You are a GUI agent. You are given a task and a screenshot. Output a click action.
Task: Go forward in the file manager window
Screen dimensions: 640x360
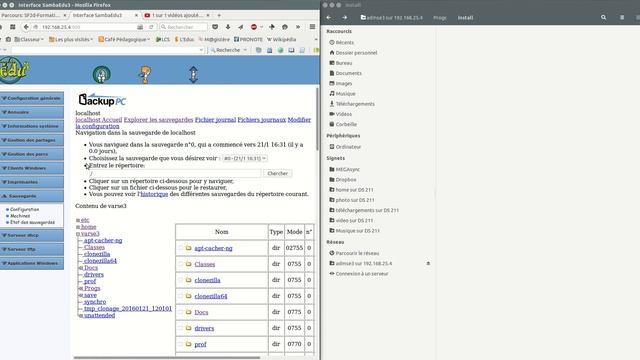pyautogui.click(x=344, y=18)
